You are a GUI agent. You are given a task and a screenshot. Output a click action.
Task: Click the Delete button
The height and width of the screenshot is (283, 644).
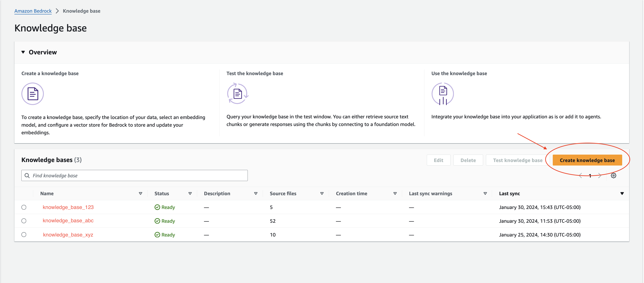(x=468, y=160)
